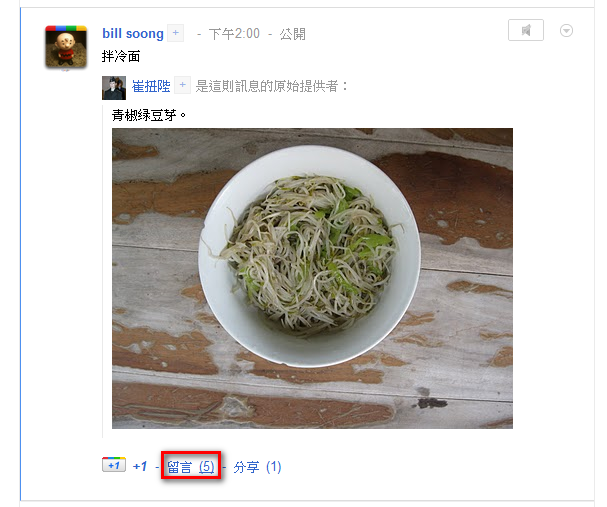
Task: Mute this post with the speaker icon
Action: (x=526, y=30)
